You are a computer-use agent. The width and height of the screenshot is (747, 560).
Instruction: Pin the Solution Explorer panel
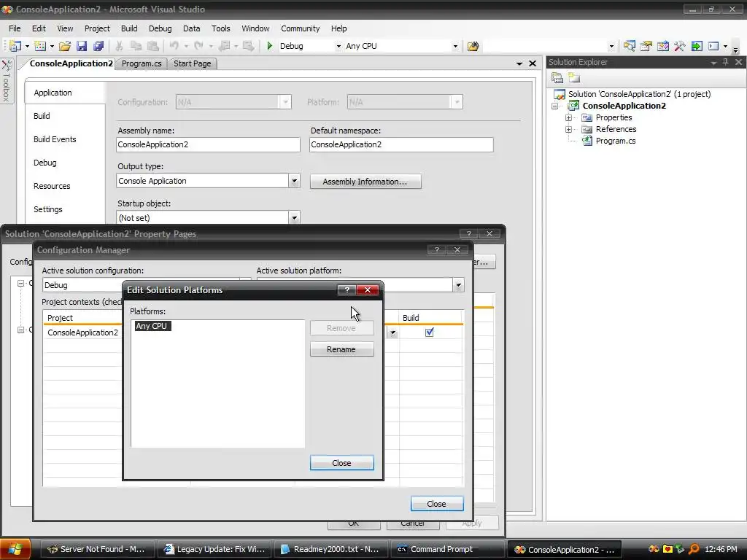coord(726,62)
